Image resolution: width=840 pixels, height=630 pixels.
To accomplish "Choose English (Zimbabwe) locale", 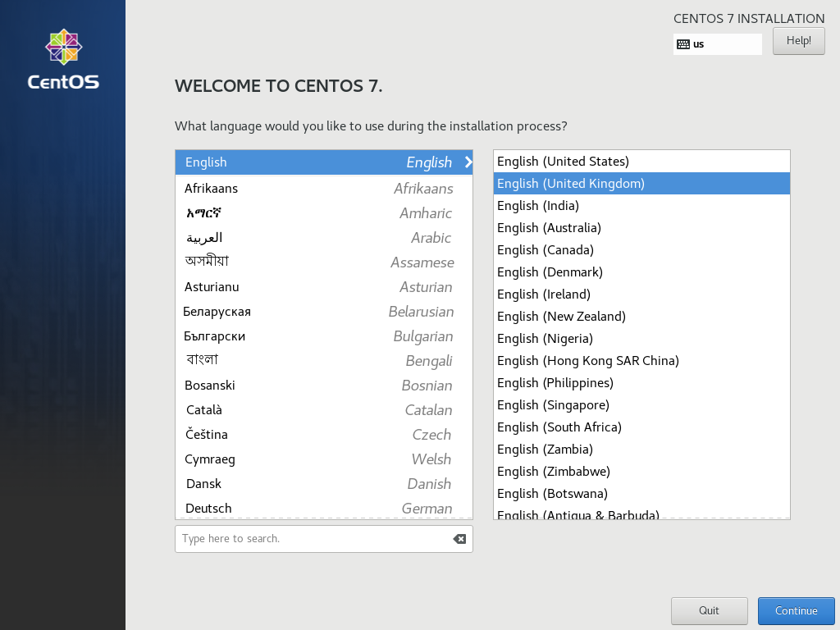I will (641, 472).
